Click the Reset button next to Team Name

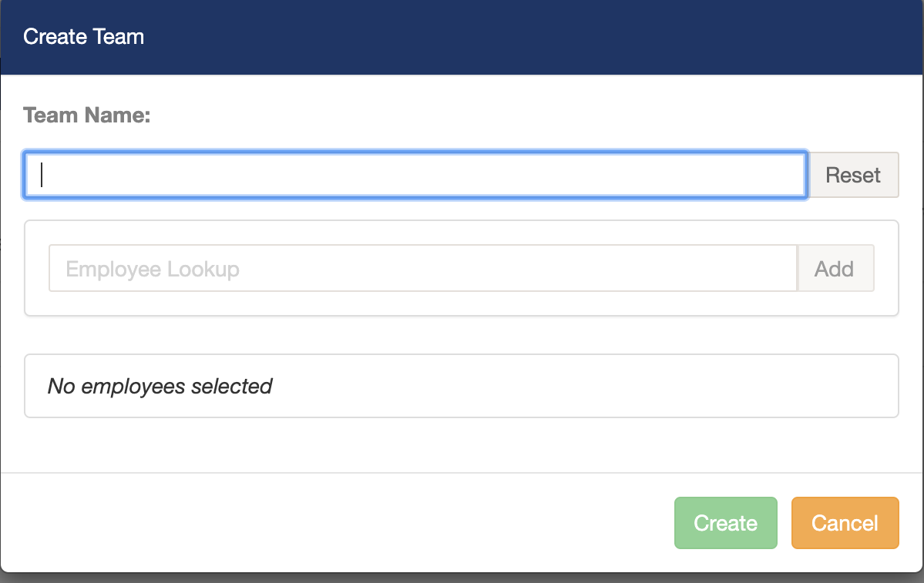click(x=853, y=175)
